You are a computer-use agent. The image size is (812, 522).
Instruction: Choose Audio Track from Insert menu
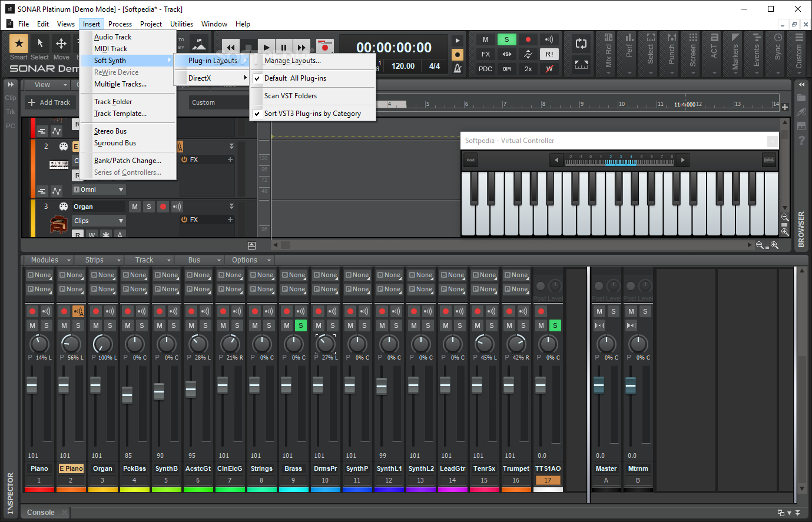128,37
